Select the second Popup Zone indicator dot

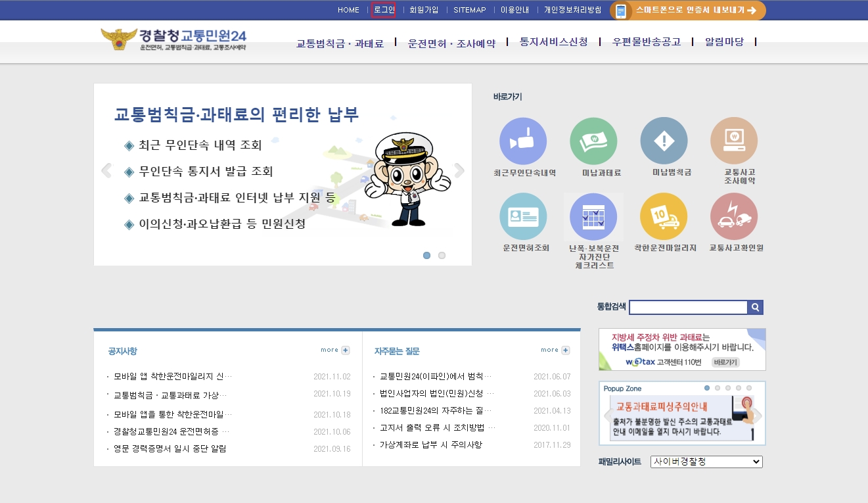(x=718, y=388)
